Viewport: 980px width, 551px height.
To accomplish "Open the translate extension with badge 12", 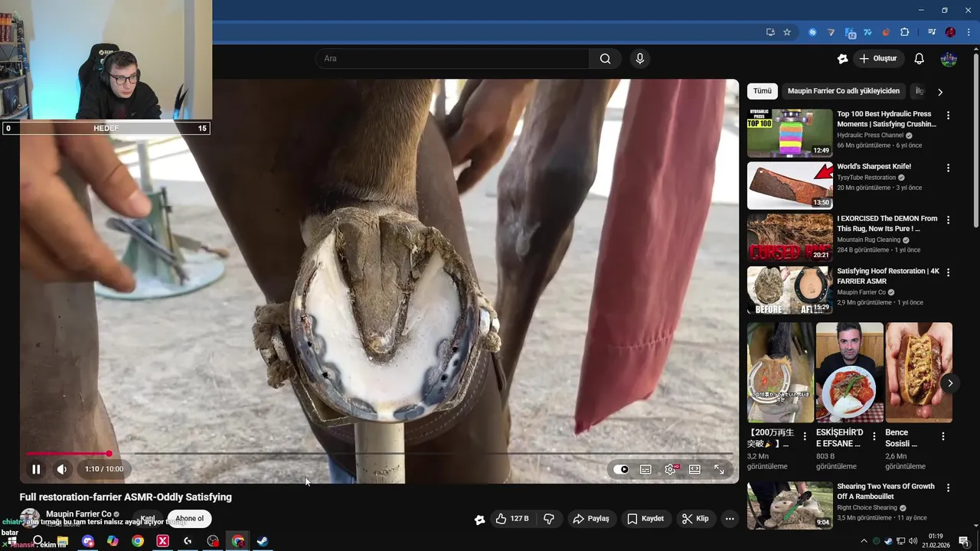I will (850, 32).
